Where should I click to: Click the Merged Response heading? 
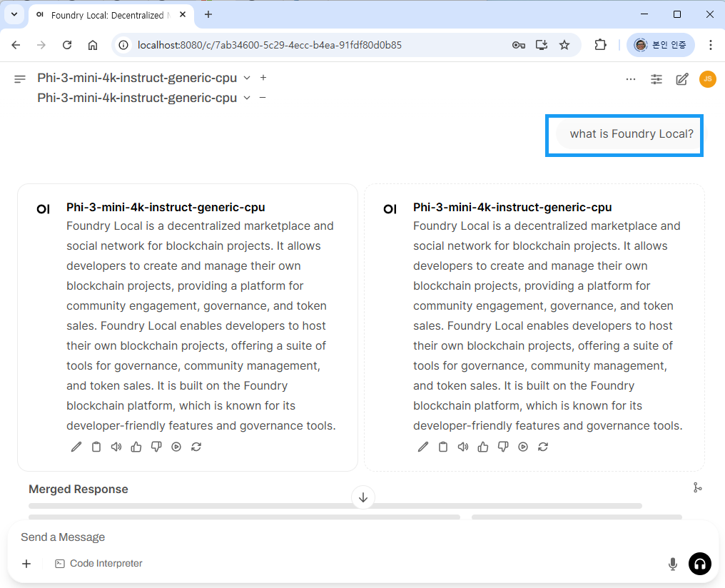pyautogui.click(x=78, y=489)
